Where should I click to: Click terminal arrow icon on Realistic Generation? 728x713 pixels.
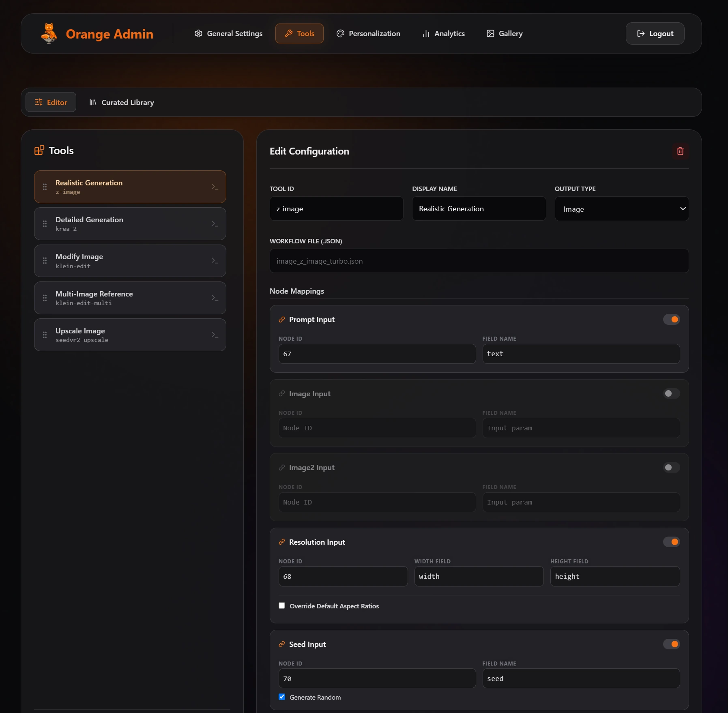tap(215, 187)
